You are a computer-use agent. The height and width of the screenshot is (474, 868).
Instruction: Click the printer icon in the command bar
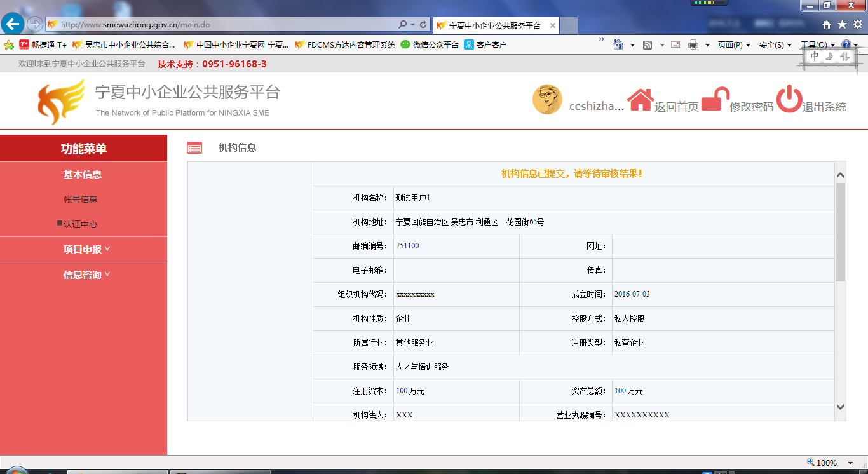[x=693, y=45]
